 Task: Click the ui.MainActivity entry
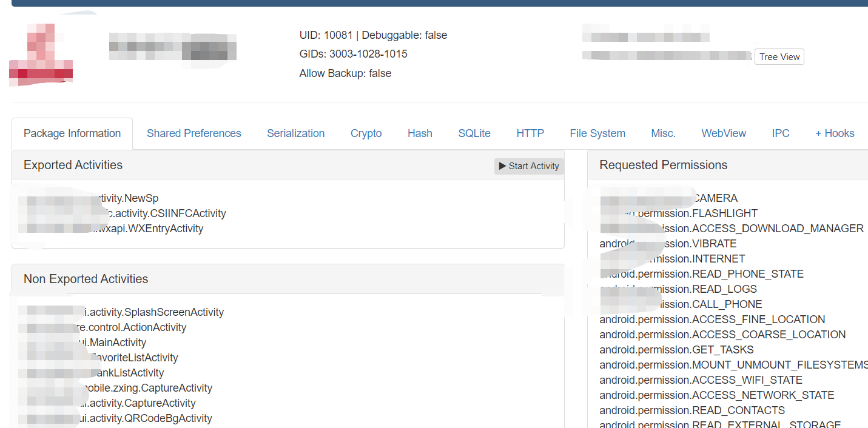coord(82,343)
